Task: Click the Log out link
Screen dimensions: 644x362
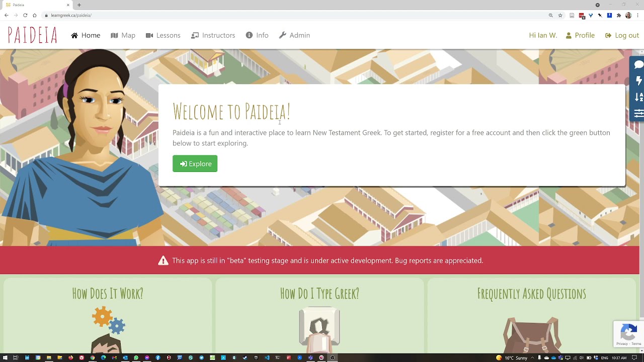Action: point(622,35)
